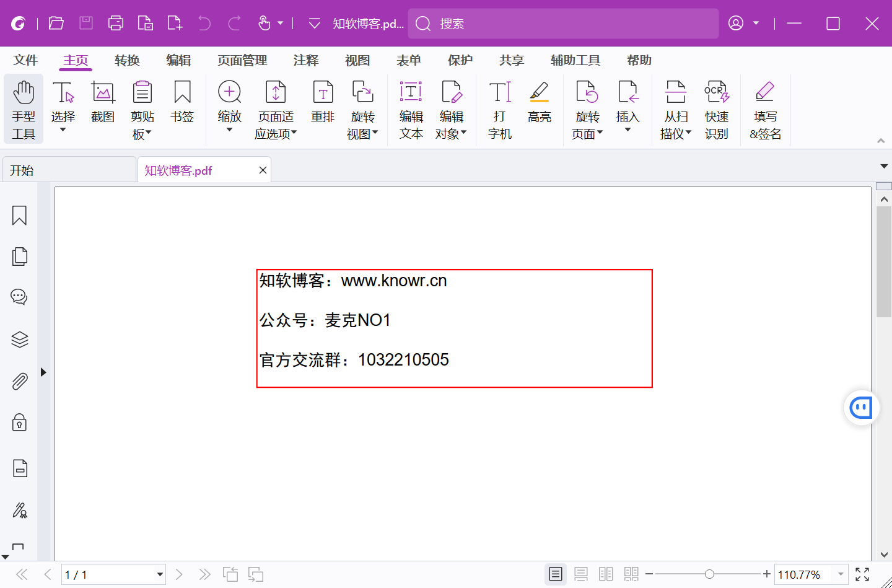This screenshot has width=892, height=588.
Task: Click From Scanner (从扫描仪)
Action: click(x=676, y=110)
